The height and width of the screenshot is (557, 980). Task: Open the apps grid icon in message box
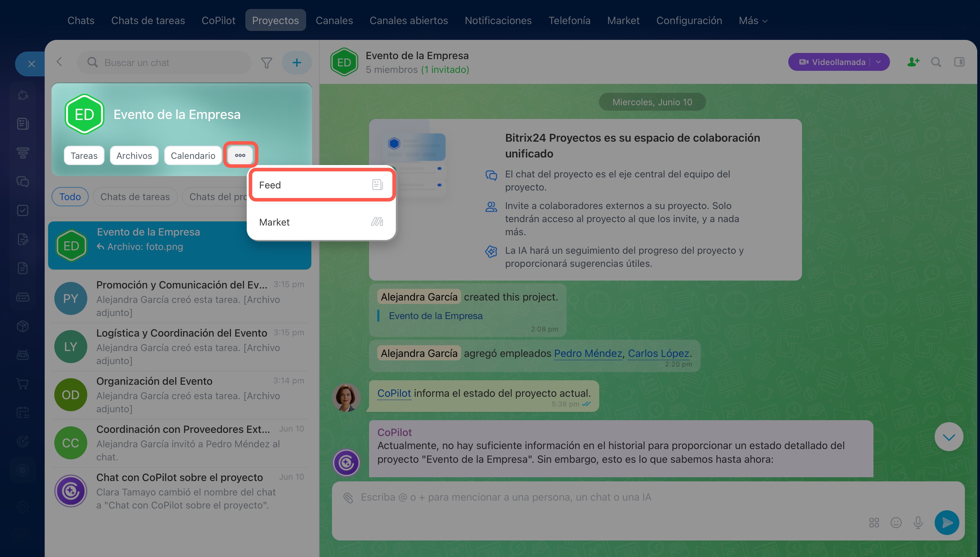(x=874, y=523)
